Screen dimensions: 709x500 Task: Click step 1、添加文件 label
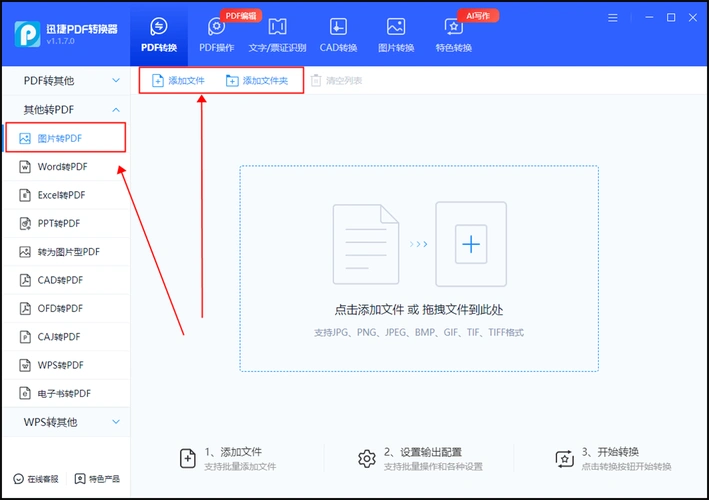(233, 452)
